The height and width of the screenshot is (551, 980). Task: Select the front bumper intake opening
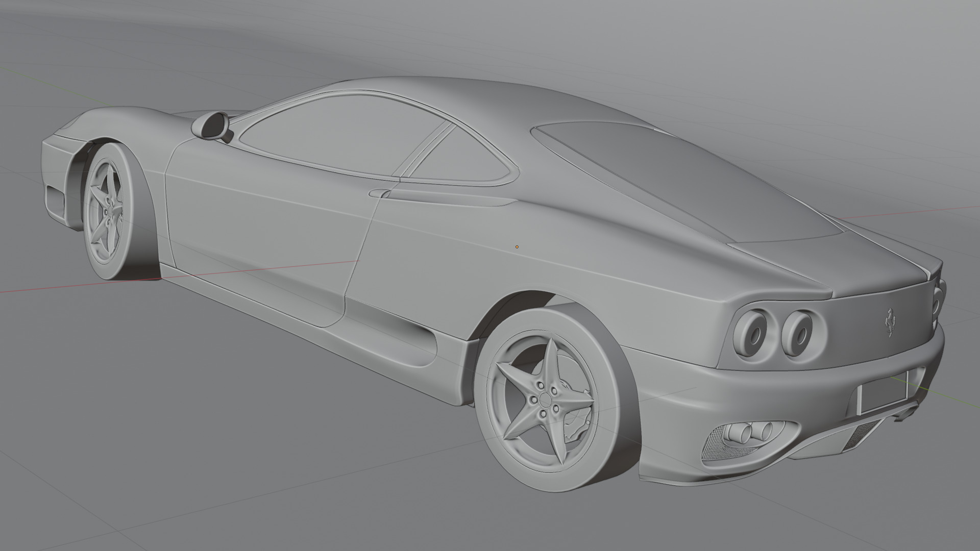tap(55, 202)
